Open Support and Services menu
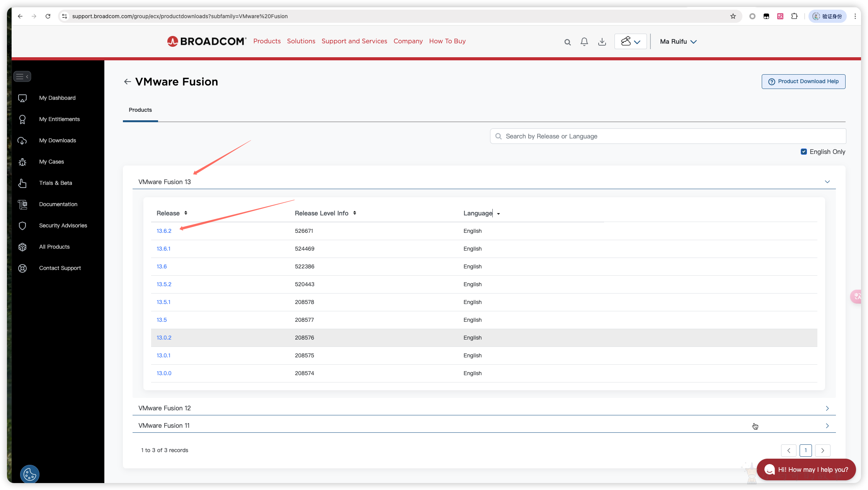This screenshot has width=868, height=490. pos(354,41)
